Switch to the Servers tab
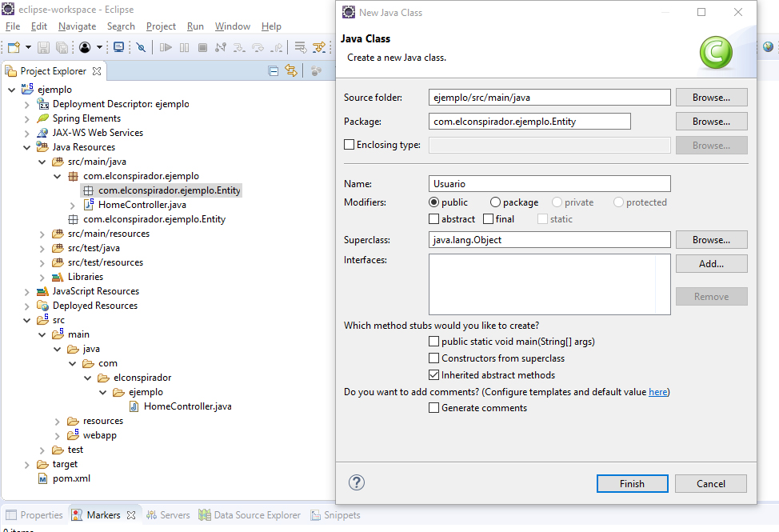Screen dimensions: 779x532 168,515
